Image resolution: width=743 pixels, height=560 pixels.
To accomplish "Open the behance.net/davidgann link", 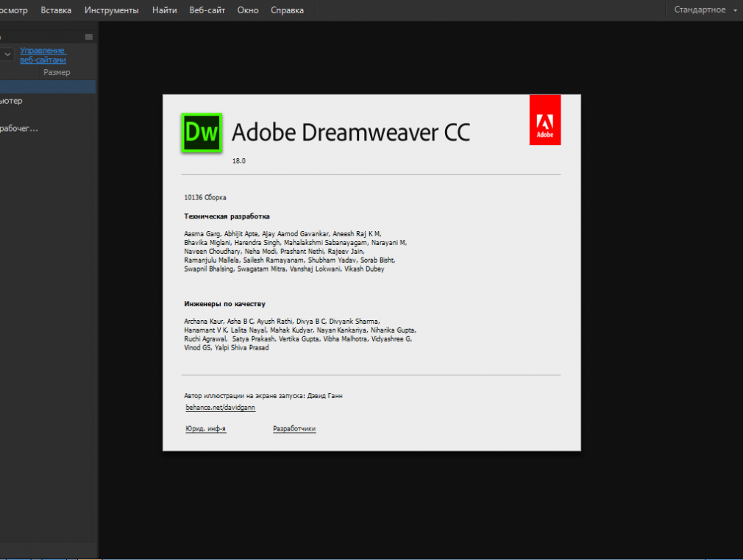I will (221, 408).
